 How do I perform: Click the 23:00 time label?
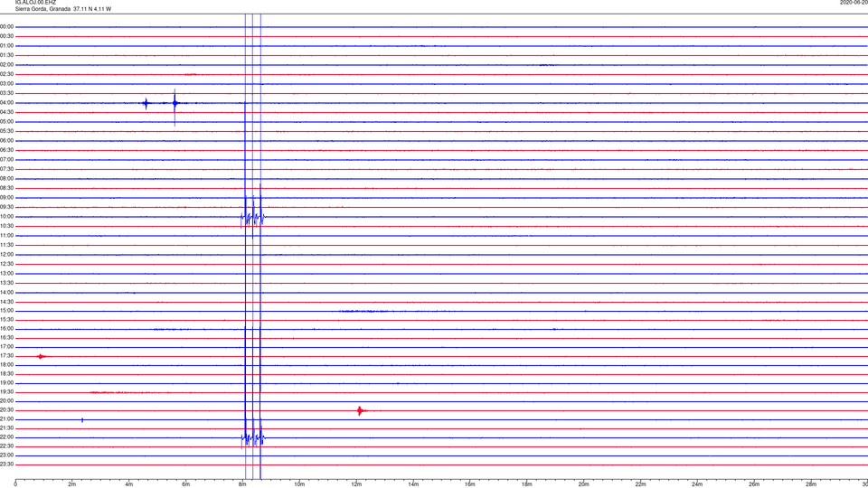[x=7, y=455]
